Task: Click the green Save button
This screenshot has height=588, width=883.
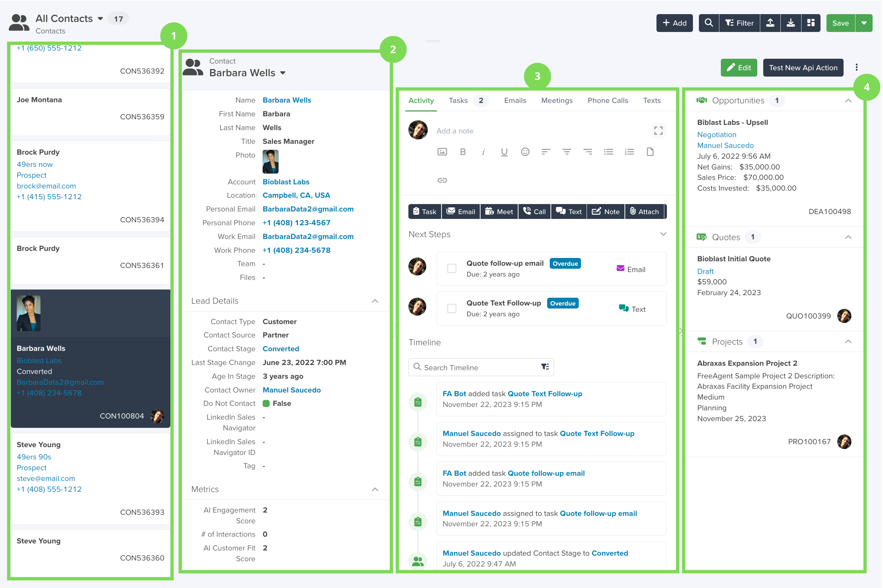Action: [840, 23]
